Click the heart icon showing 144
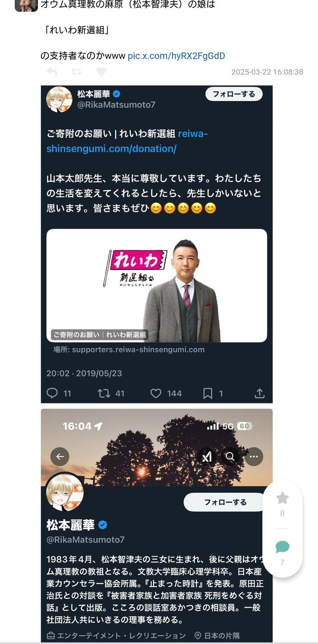 coord(156,393)
